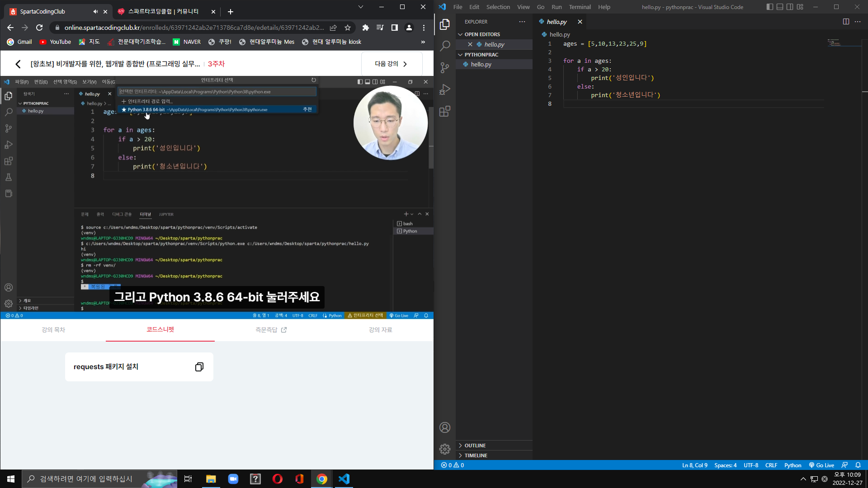Click the Chrome address bar URL
Screen dimensions: 868x488
coord(194,28)
